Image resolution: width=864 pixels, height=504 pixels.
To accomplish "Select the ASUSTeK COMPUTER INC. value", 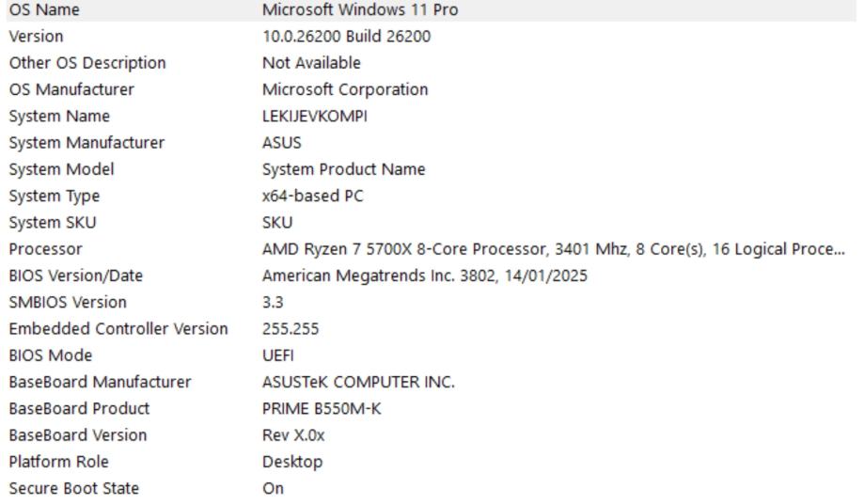I will 358,383.
